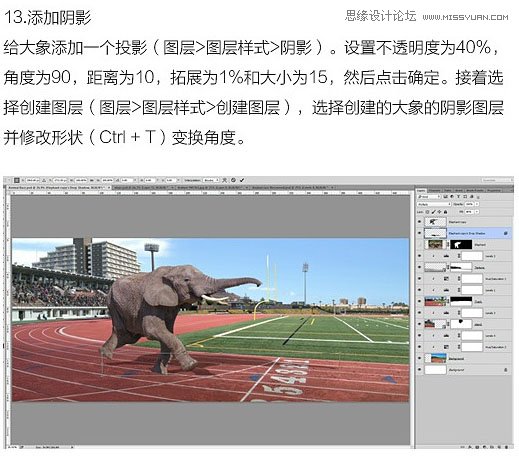Hide the Elephant copy layer
Screen dimensions: 519x458
pyautogui.click(x=419, y=222)
